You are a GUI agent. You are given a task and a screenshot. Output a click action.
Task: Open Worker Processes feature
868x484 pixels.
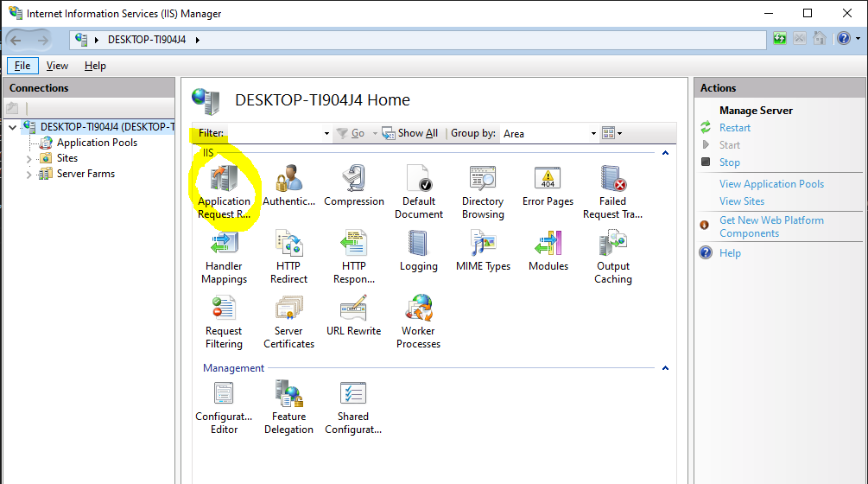click(x=419, y=322)
